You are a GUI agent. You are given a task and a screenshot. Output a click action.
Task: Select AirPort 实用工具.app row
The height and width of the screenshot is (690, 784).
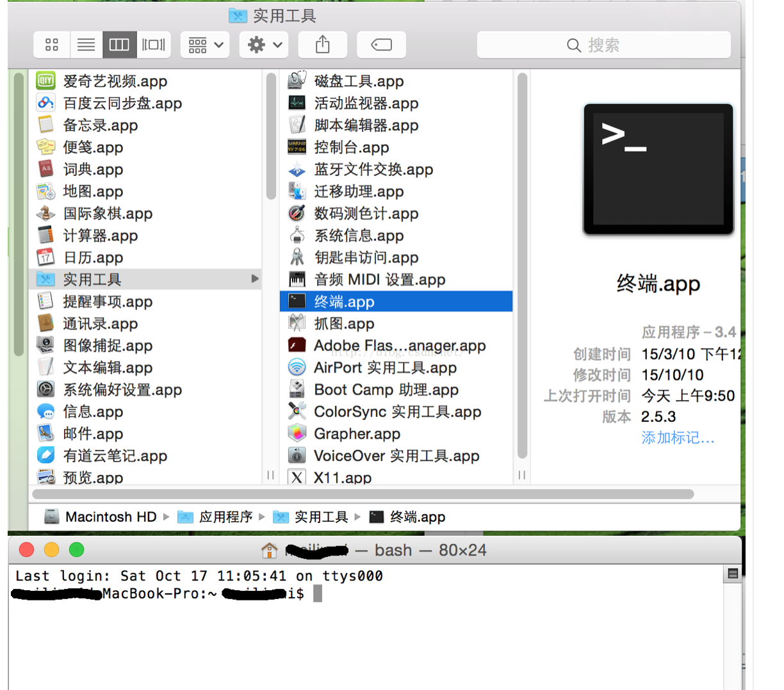(396, 367)
